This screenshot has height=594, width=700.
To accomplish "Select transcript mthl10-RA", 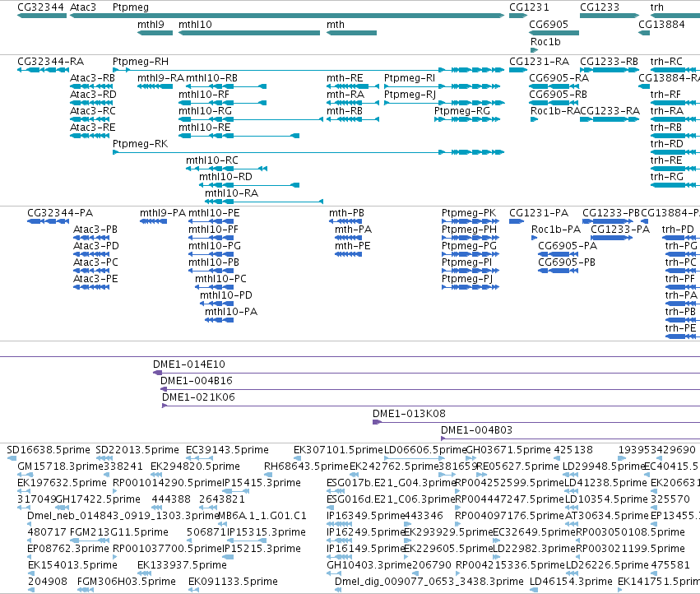I will coord(232,193).
